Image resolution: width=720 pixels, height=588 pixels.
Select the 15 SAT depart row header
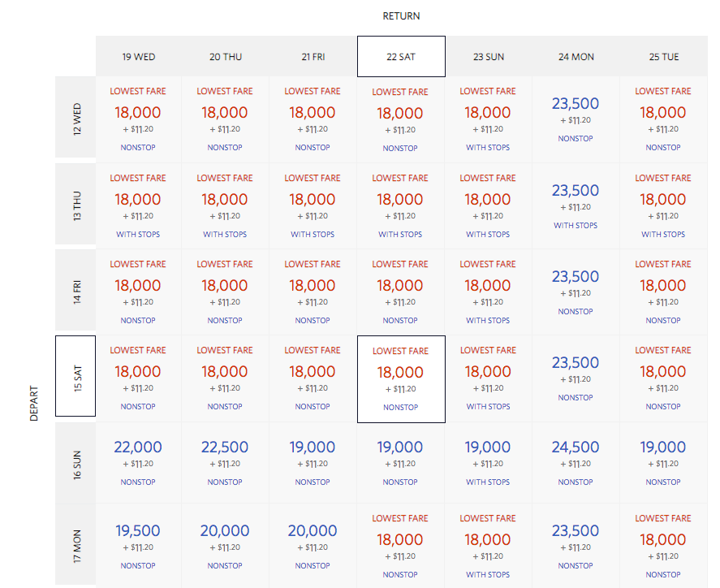click(75, 376)
